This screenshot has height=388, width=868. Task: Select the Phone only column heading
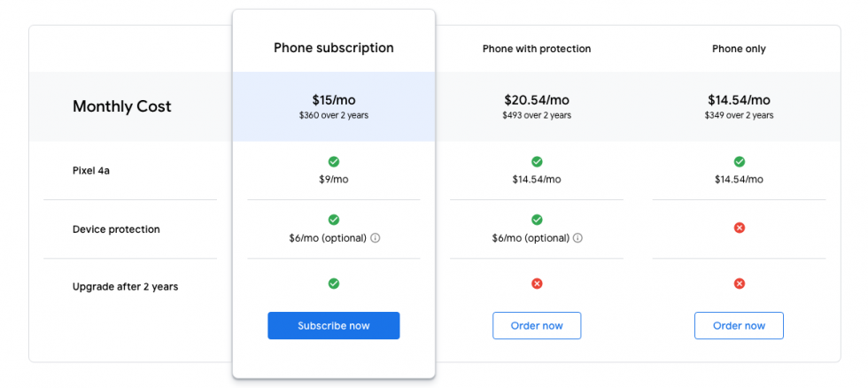click(739, 49)
